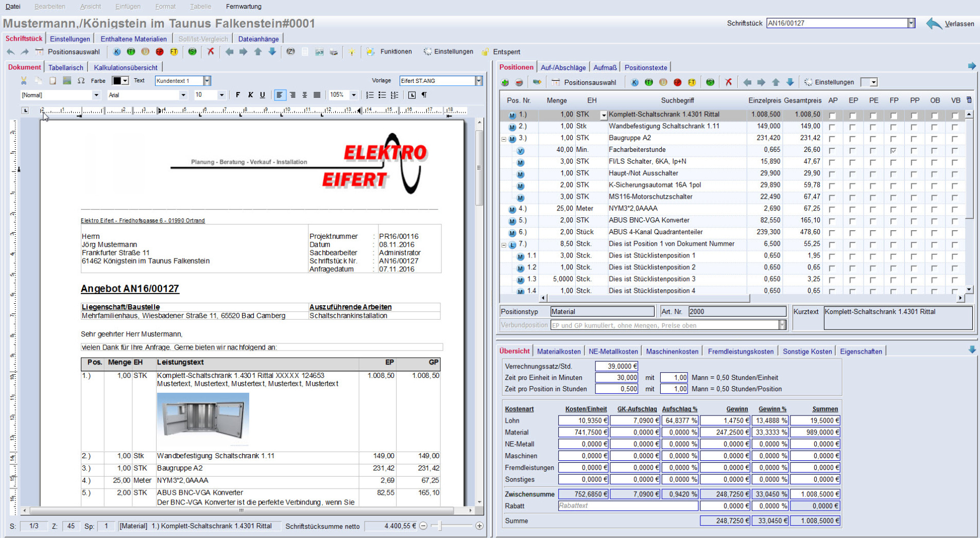Toggle bold F formatting
980x538 pixels.
tap(238, 95)
